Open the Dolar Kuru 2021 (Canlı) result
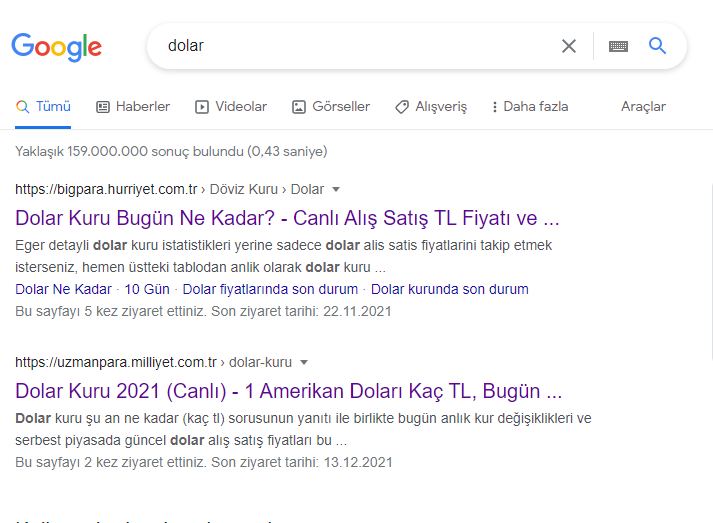Screen dimensions: 713x523 pyautogui.click(x=288, y=391)
